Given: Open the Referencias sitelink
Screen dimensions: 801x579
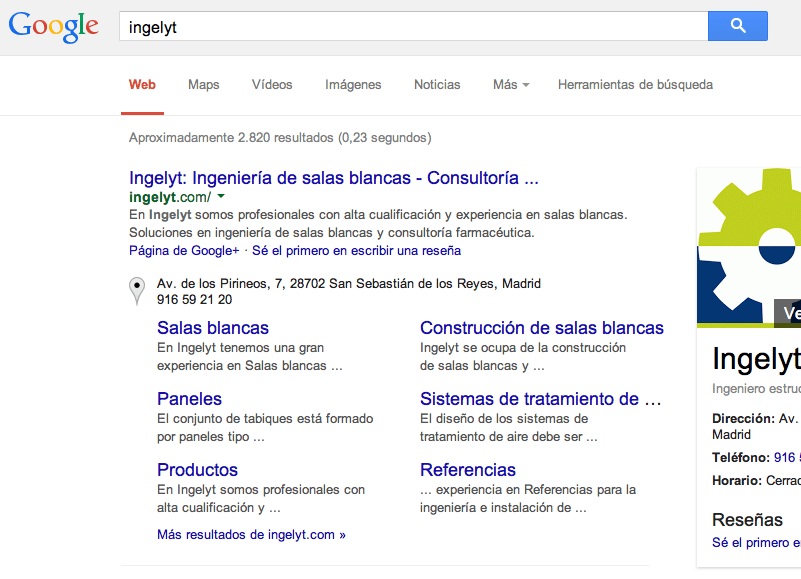Looking at the screenshot, I should point(468,470).
